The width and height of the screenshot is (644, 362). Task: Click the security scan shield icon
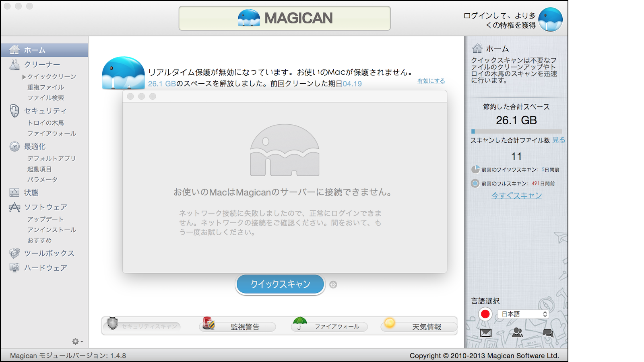point(113,323)
